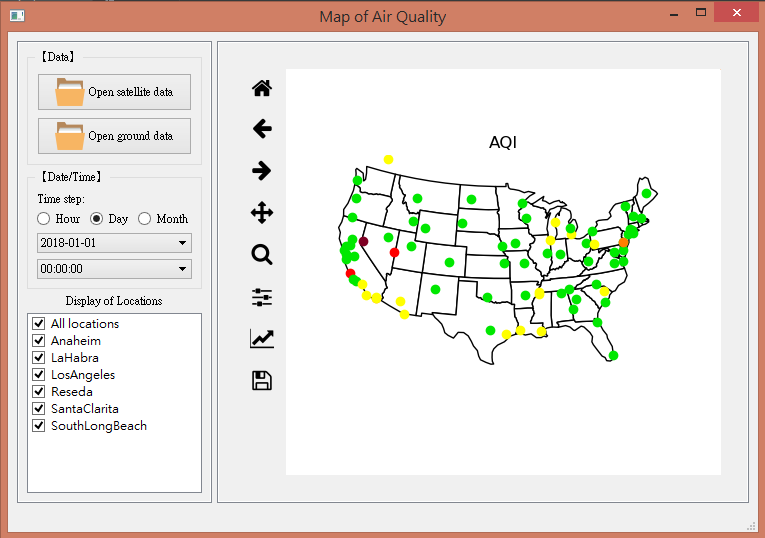Select the Day time step radio button
The width and height of the screenshot is (765, 538).
click(x=97, y=219)
